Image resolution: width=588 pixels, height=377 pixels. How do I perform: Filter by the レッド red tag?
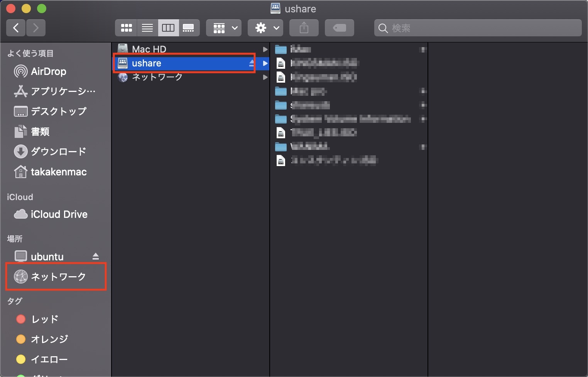tap(44, 319)
